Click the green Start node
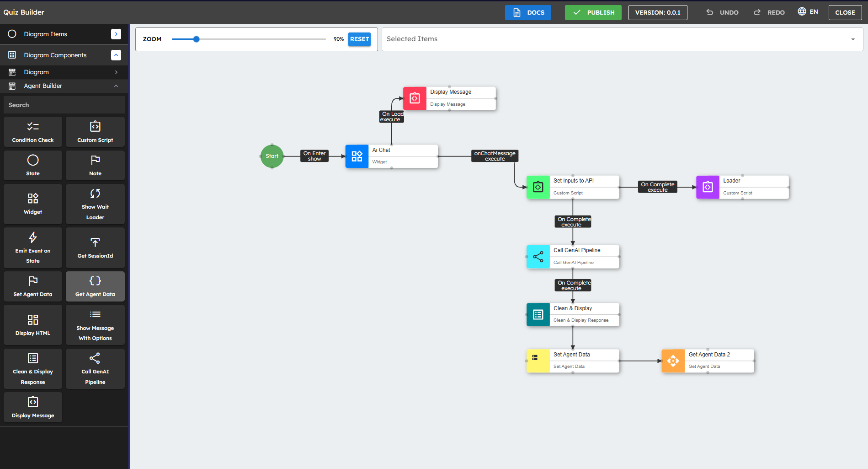The height and width of the screenshot is (469, 868). tap(272, 156)
